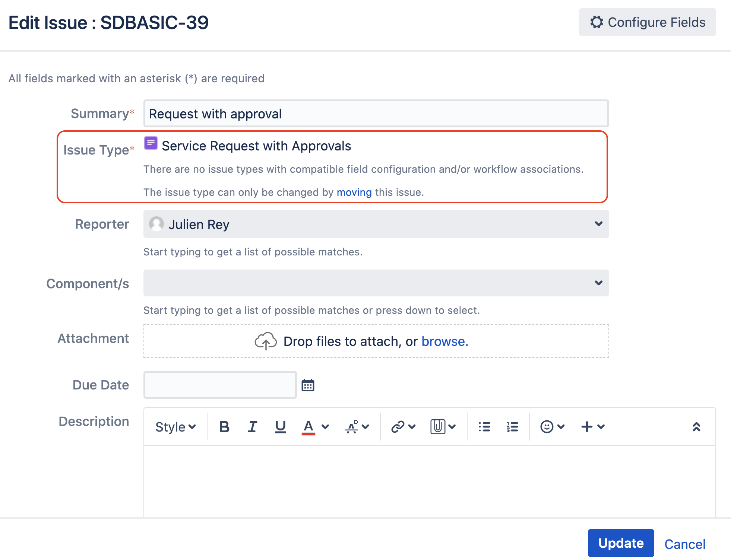Click the Cancel link
The height and width of the screenshot is (560, 731).
(x=685, y=544)
